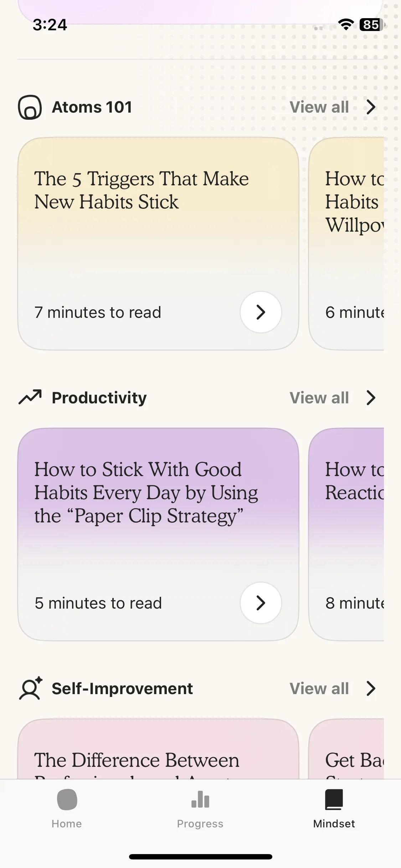Open the 5 Triggers That Make New Habits Stick card
This screenshot has width=401, height=868.
[158, 244]
